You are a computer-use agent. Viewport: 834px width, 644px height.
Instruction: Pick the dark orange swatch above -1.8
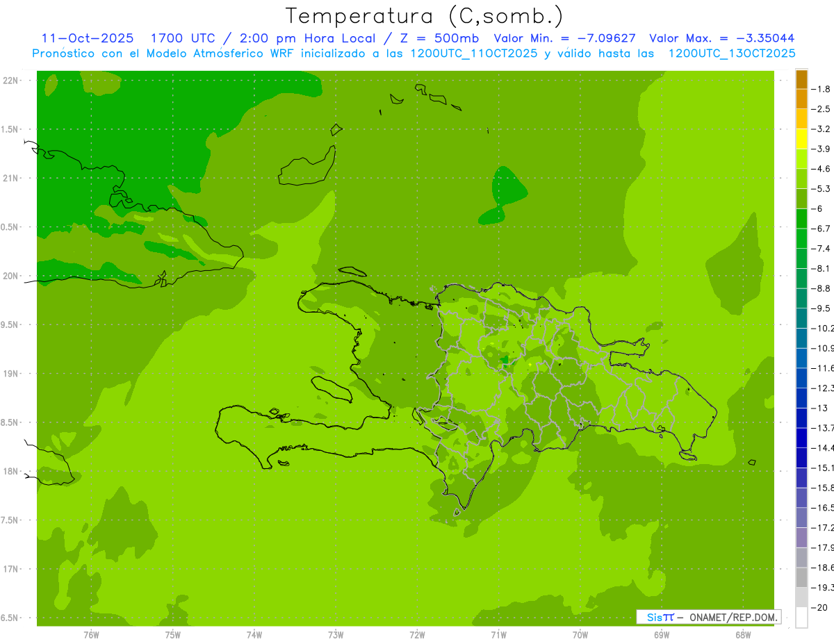[801, 79]
